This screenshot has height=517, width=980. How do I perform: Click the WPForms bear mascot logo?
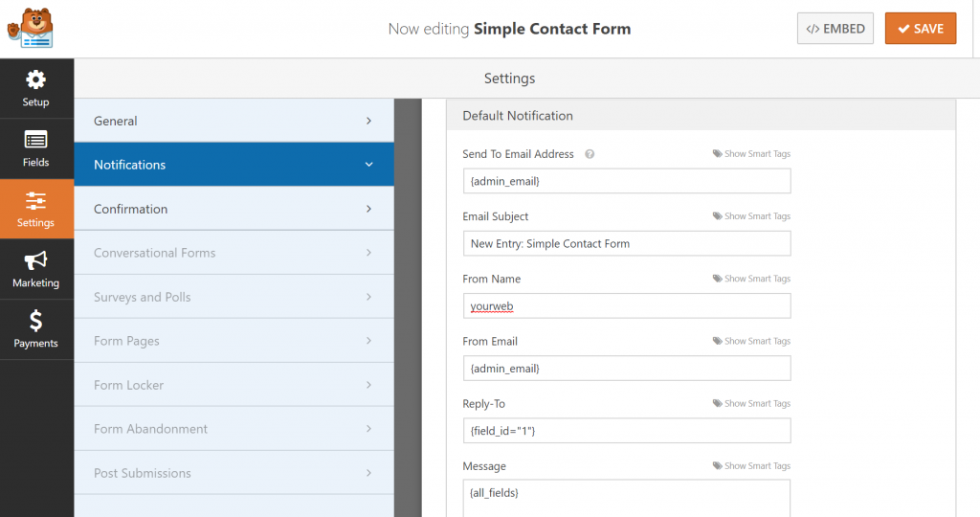30,28
